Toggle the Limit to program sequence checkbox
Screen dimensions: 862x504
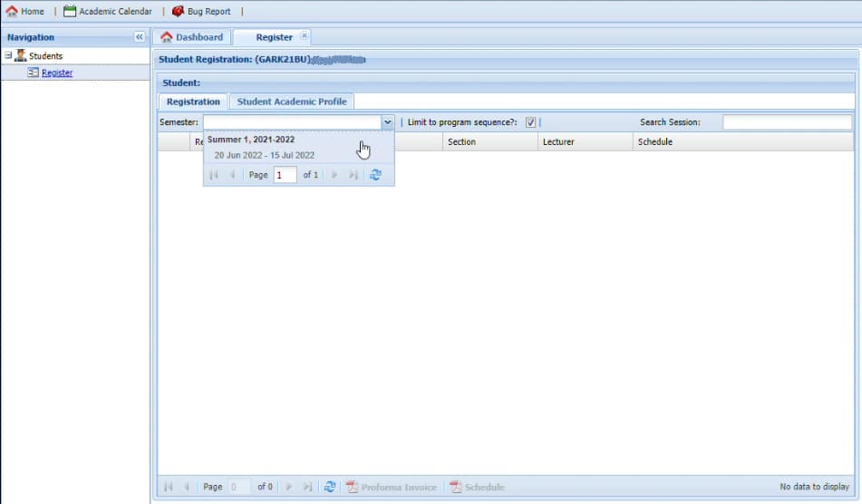(x=531, y=122)
